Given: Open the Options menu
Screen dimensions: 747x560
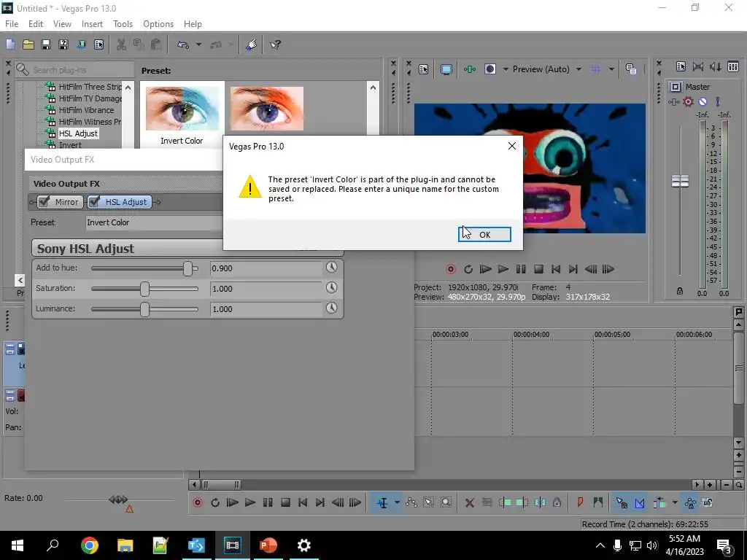Looking at the screenshot, I should click(158, 24).
